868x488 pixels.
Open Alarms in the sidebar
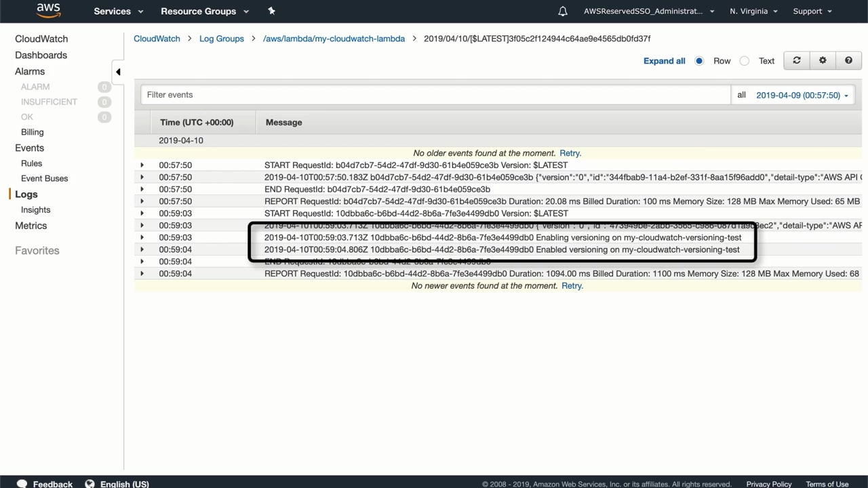point(30,71)
